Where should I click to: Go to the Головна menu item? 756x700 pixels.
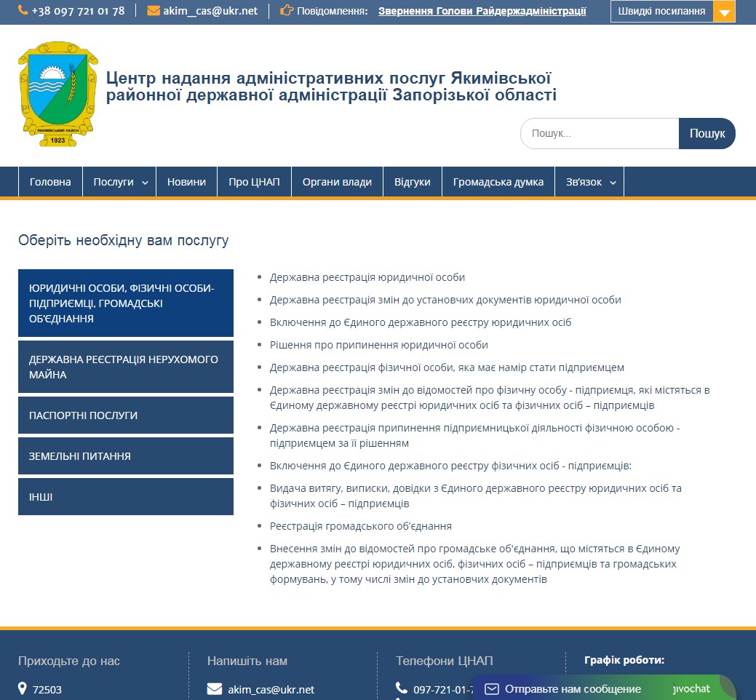[50, 182]
